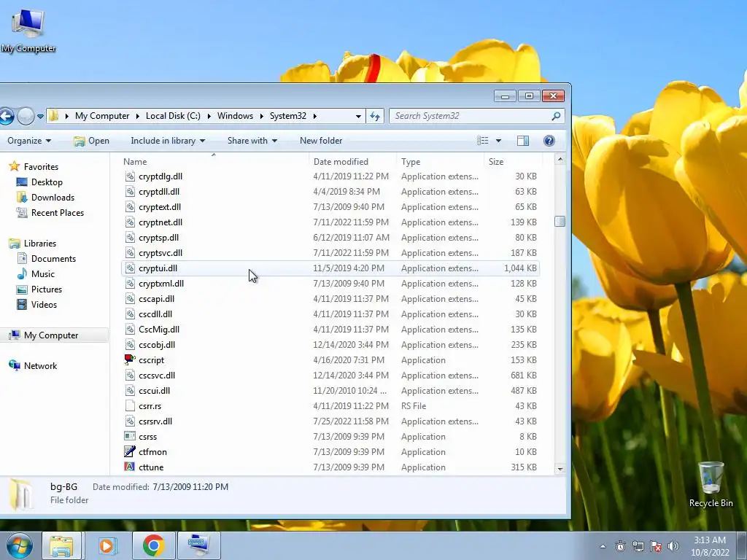Open the recent pages dropdown arrow

[41, 116]
